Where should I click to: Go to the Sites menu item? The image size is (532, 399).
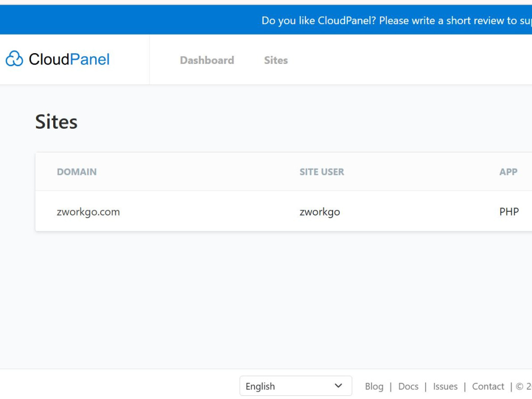276,60
